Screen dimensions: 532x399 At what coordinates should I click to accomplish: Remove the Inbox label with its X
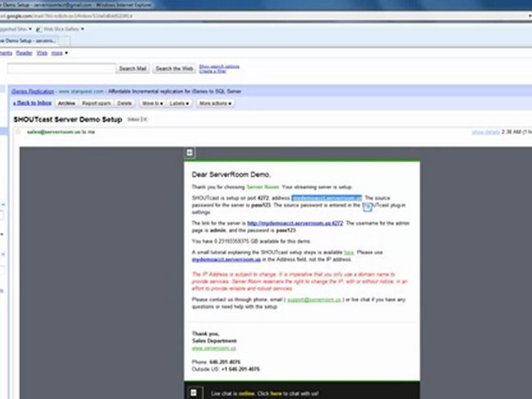145,119
